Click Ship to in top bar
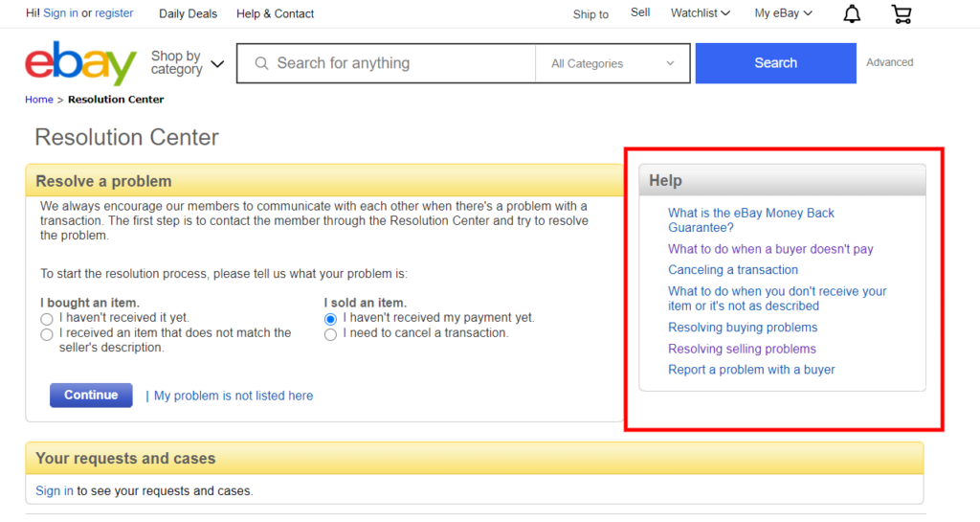The width and height of the screenshot is (980, 522). [590, 14]
